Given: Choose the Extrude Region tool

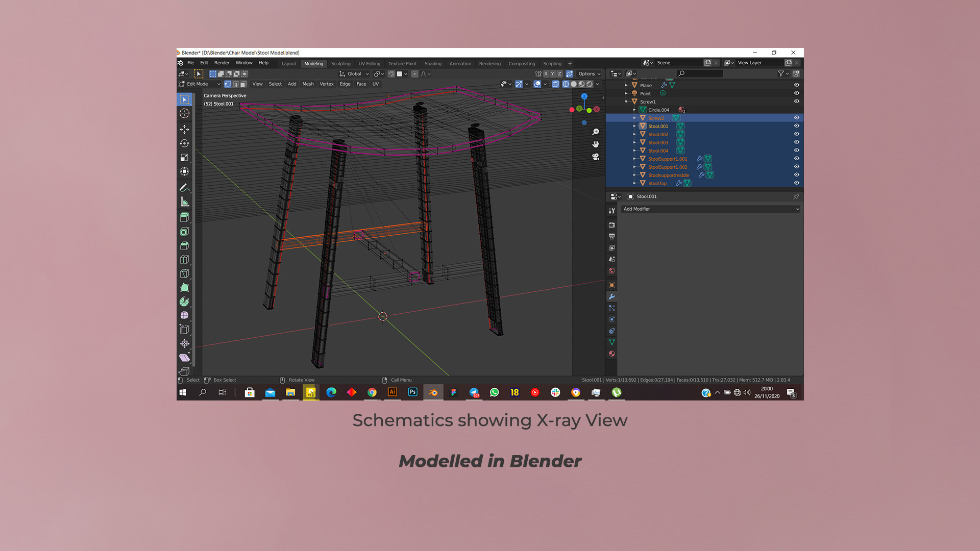Looking at the screenshot, I should click(x=184, y=217).
